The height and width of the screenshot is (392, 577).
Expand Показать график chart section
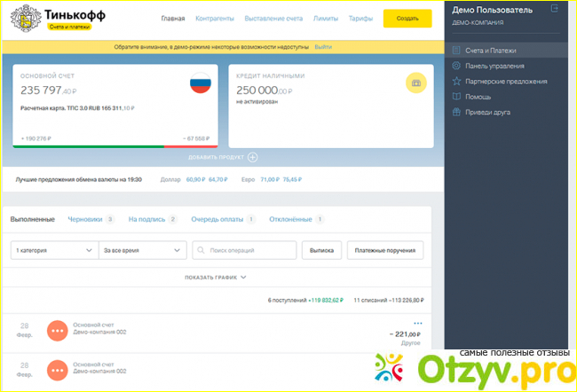coord(216,277)
